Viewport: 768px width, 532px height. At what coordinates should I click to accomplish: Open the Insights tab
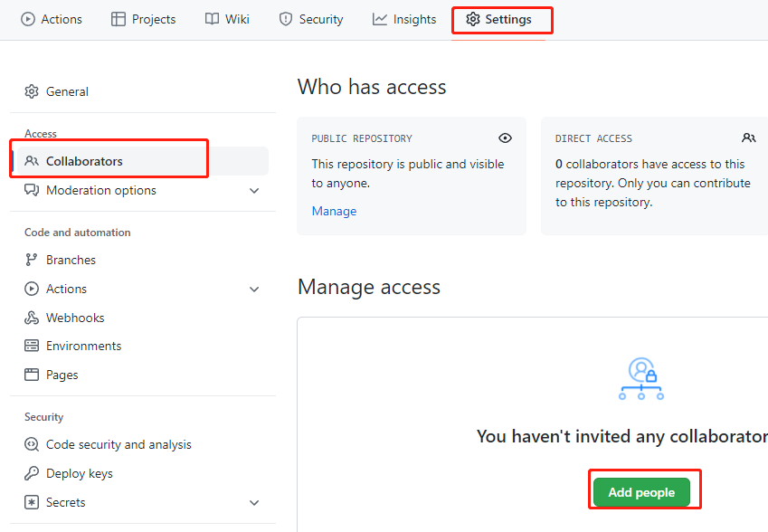(x=403, y=19)
